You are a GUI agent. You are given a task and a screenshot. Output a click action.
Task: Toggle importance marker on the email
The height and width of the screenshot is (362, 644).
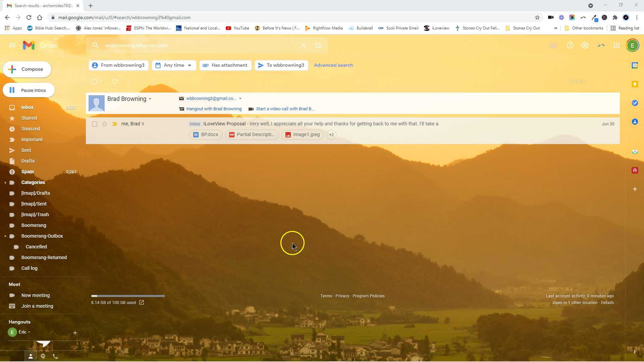pyautogui.click(x=114, y=124)
